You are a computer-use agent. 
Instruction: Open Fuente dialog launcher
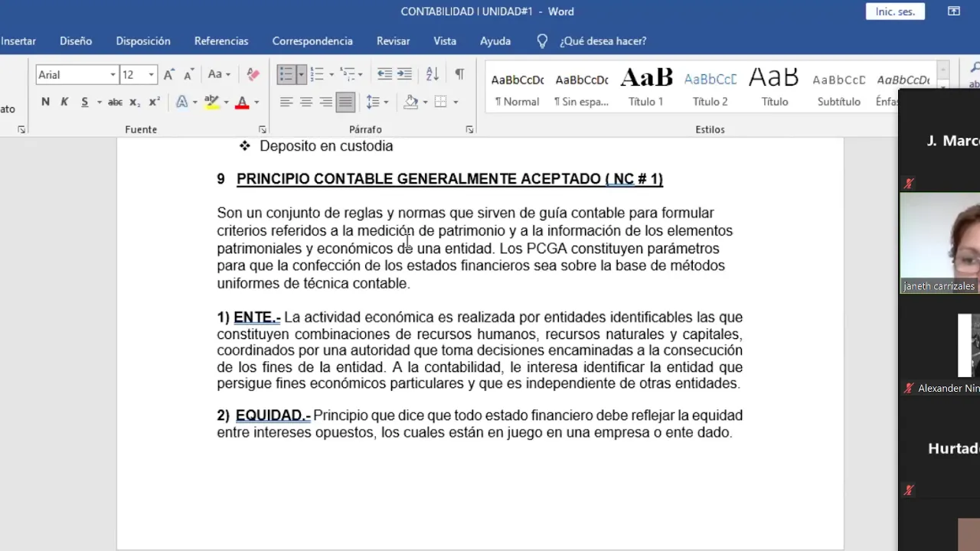(262, 129)
